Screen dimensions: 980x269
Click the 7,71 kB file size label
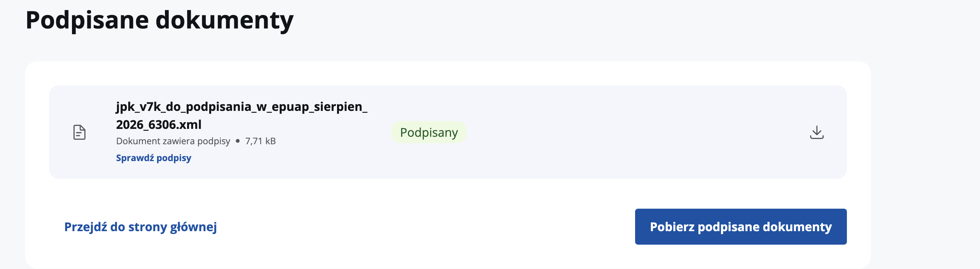pos(261,141)
